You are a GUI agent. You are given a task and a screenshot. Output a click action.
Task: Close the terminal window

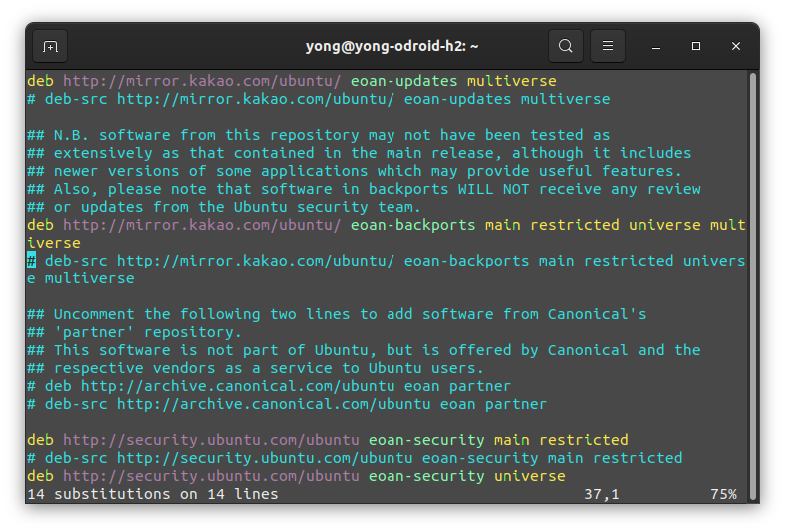tap(735, 46)
